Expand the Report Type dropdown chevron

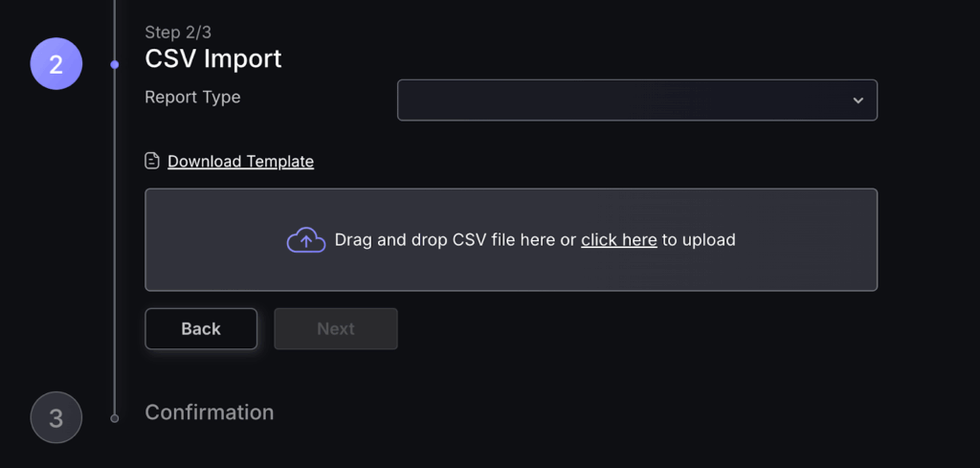click(857, 100)
